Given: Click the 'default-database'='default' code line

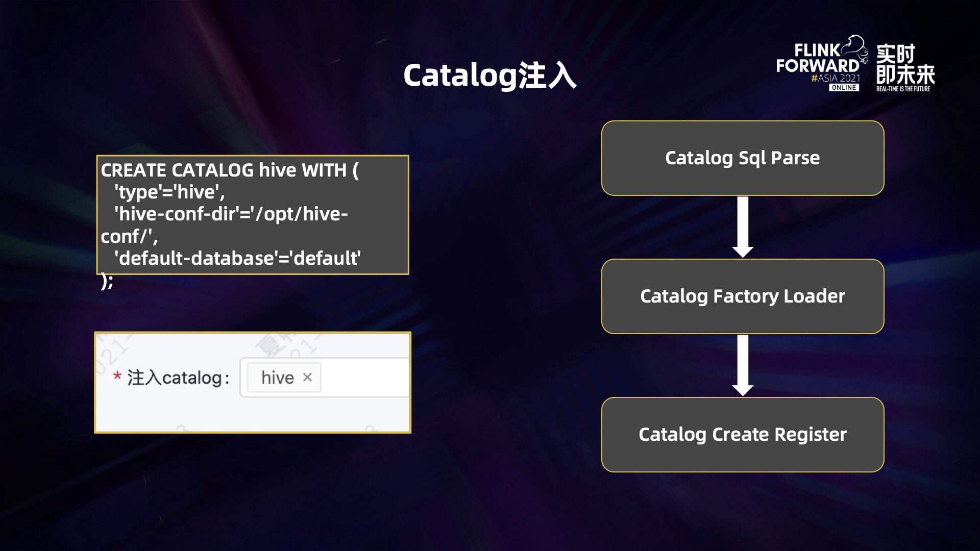Looking at the screenshot, I should click(x=238, y=258).
